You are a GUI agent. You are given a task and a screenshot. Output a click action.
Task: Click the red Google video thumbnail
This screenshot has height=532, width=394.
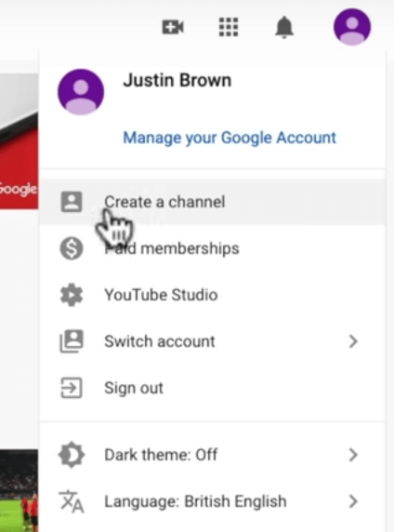(x=19, y=140)
